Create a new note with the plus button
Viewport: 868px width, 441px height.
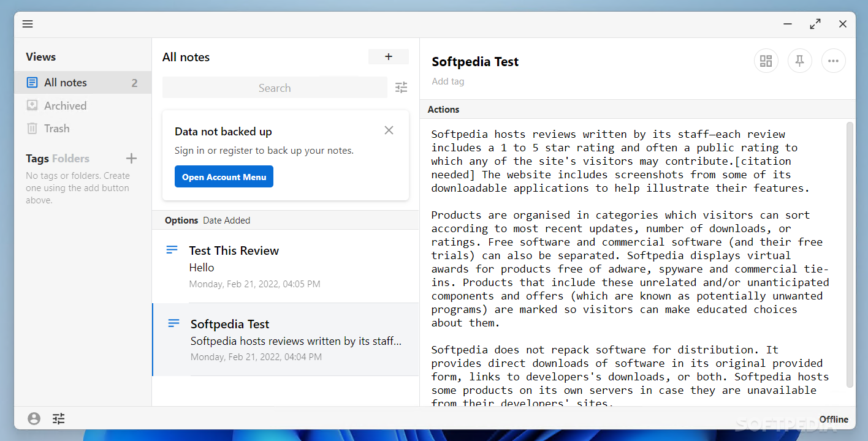388,56
